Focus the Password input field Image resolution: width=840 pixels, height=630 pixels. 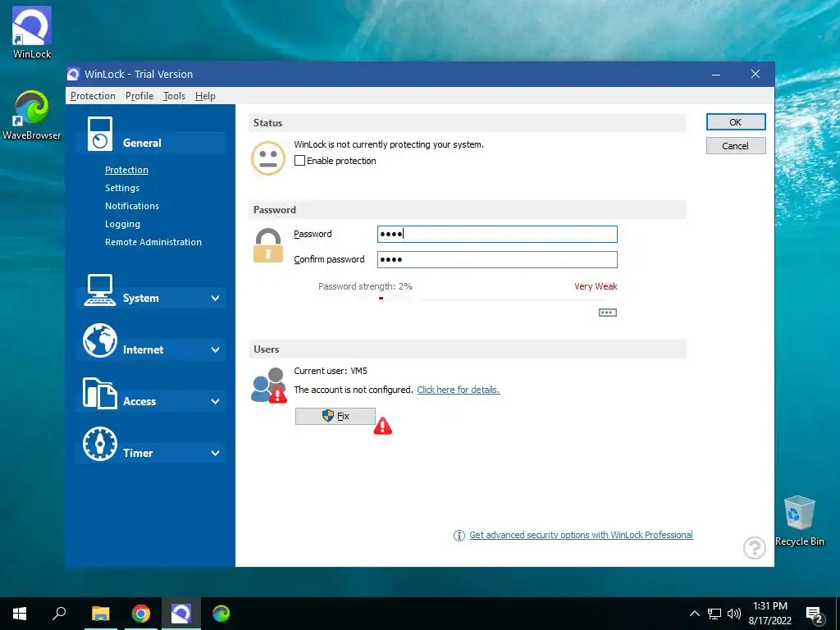click(497, 234)
